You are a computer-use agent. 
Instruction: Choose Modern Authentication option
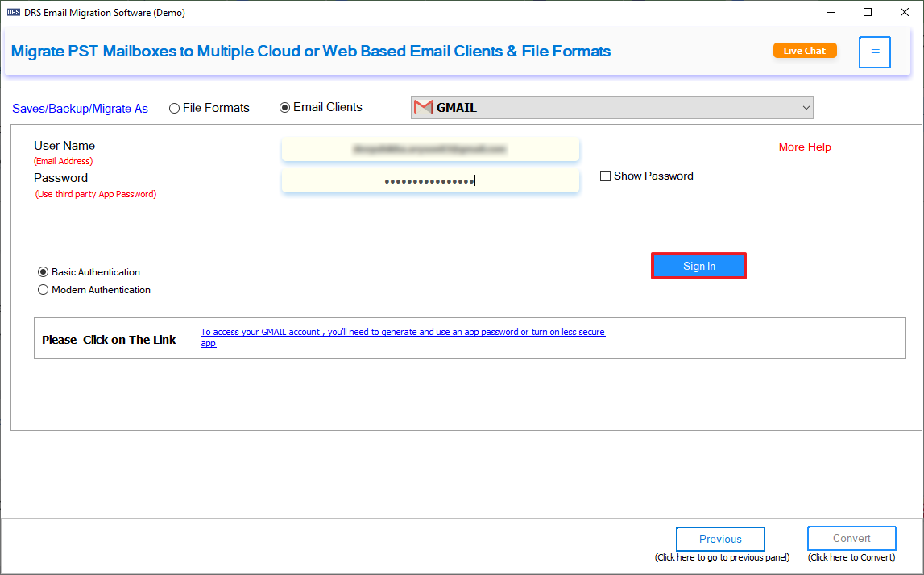44,290
